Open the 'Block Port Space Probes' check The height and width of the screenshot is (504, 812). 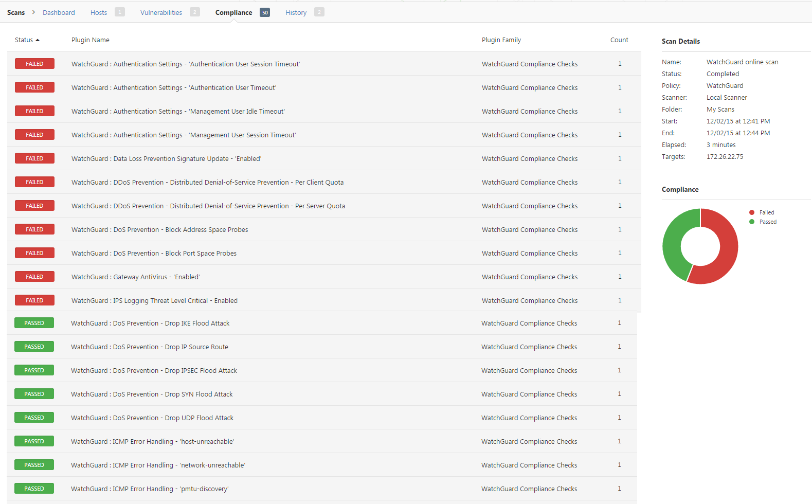(x=154, y=253)
